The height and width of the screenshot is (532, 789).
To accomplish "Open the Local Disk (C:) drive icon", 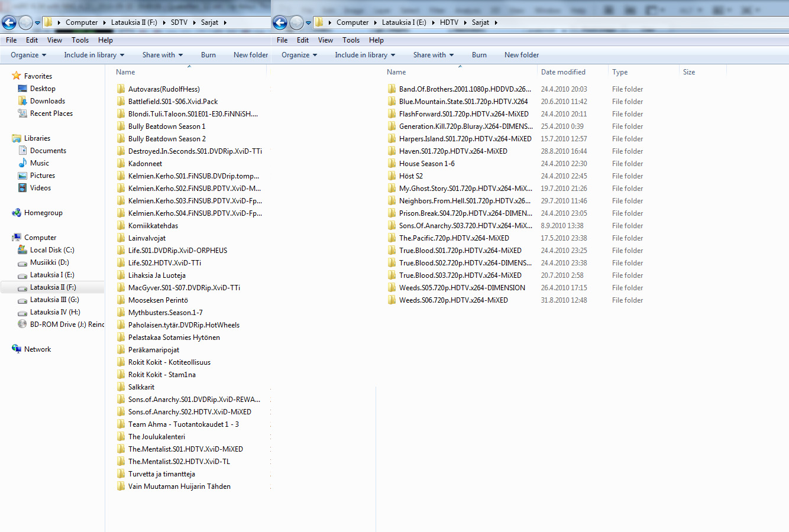I will tap(22, 250).
